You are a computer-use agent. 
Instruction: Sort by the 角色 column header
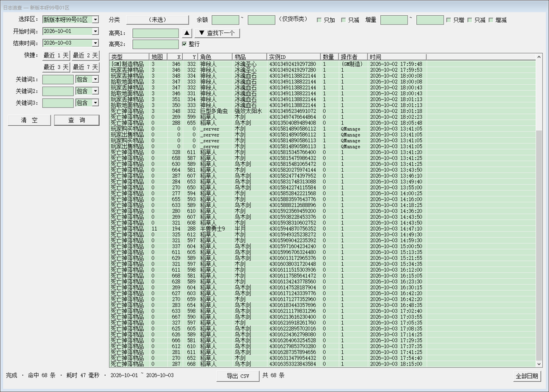214,57
